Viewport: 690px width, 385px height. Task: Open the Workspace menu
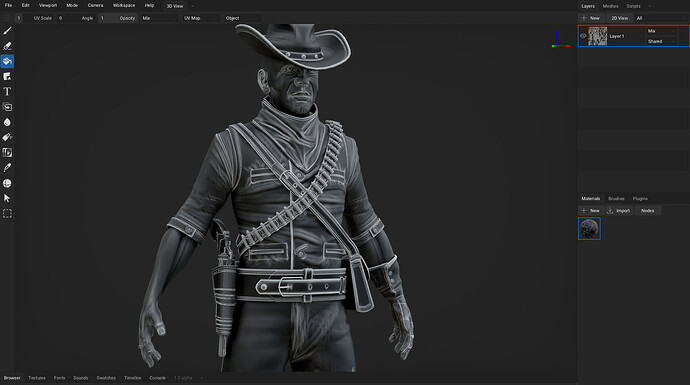pyautogui.click(x=124, y=5)
